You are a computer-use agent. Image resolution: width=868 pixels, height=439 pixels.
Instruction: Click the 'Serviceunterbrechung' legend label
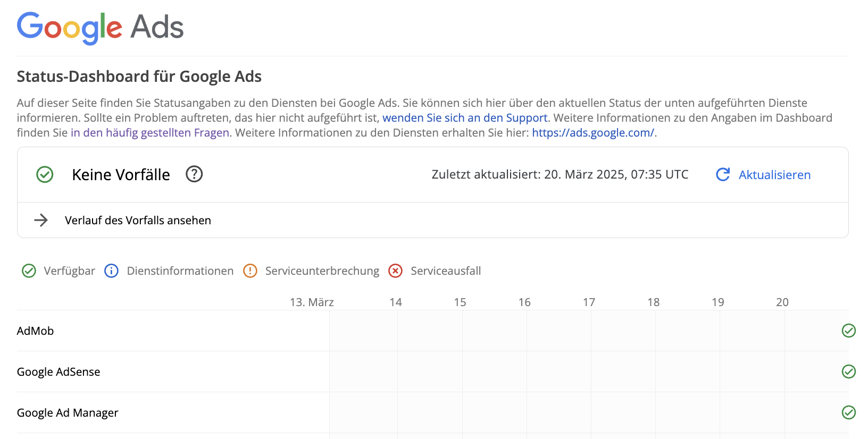322,271
